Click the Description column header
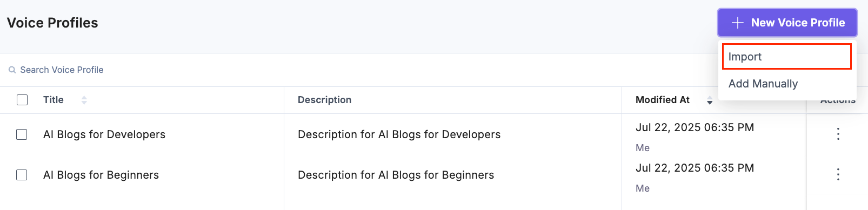Viewport: 868px width, 210px height. pyautogui.click(x=325, y=100)
